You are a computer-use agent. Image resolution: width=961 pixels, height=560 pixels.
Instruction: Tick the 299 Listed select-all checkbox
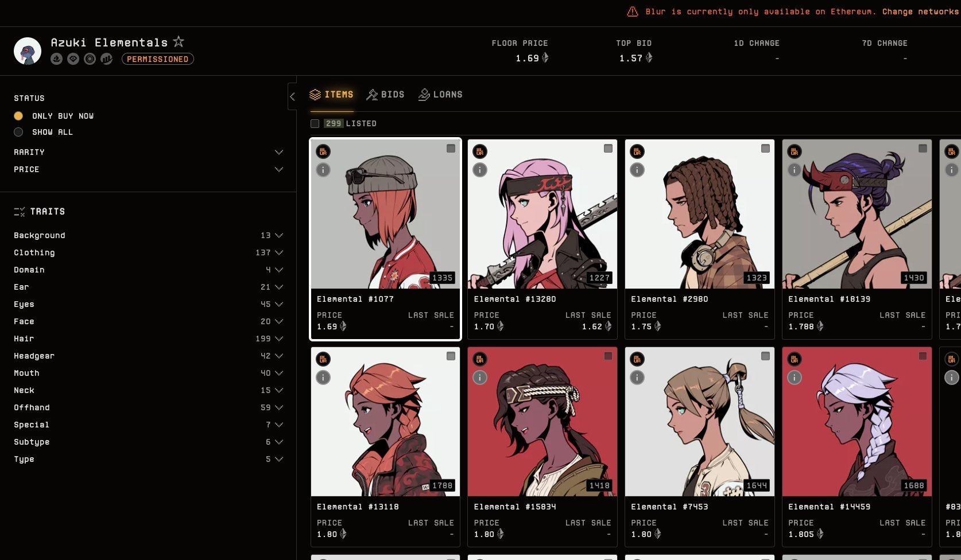coord(315,123)
